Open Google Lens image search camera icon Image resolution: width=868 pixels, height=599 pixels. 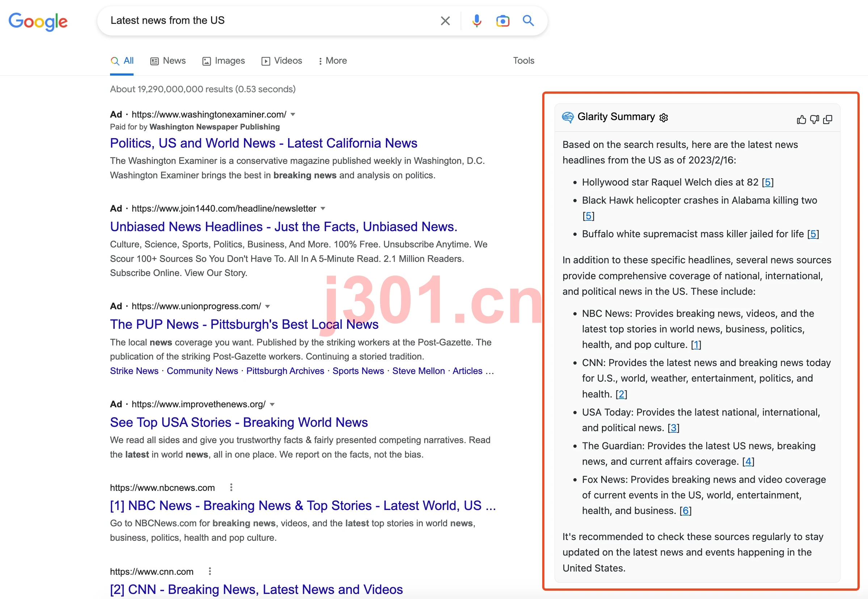502,21
